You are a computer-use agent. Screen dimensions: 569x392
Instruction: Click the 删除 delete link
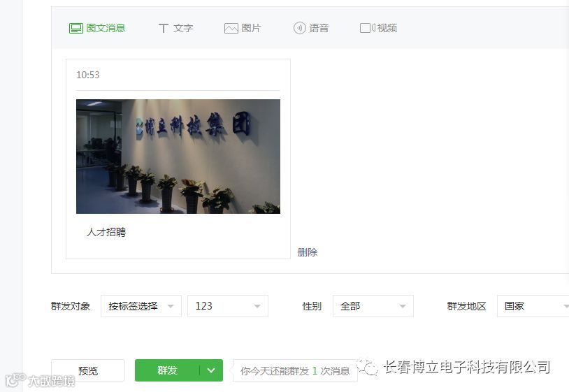(308, 252)
